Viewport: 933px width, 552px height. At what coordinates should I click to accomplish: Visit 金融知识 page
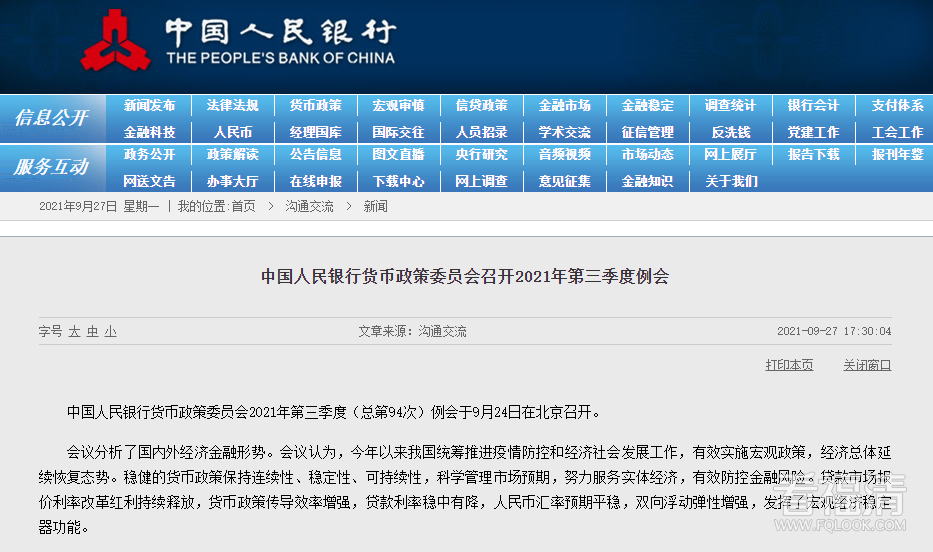(x=647, y=181)
